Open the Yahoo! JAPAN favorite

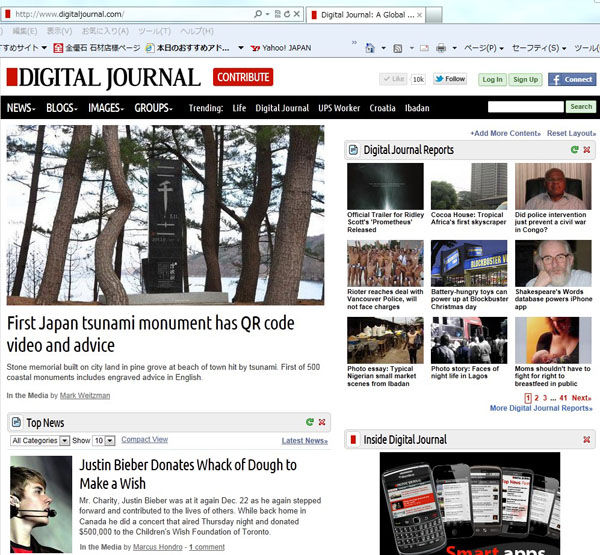point(280,48)
